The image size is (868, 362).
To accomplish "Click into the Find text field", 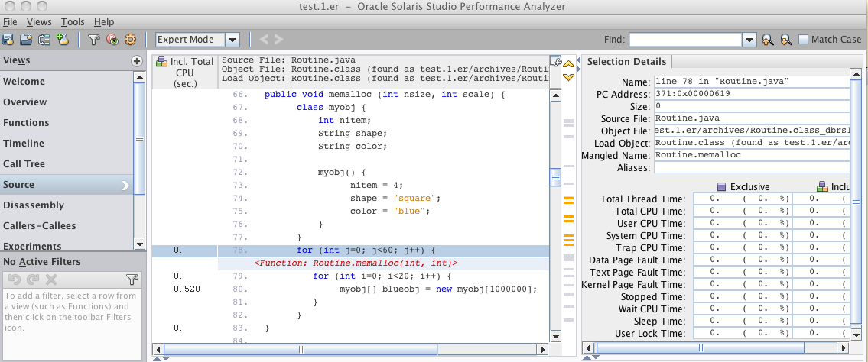I will click(685, 40).
